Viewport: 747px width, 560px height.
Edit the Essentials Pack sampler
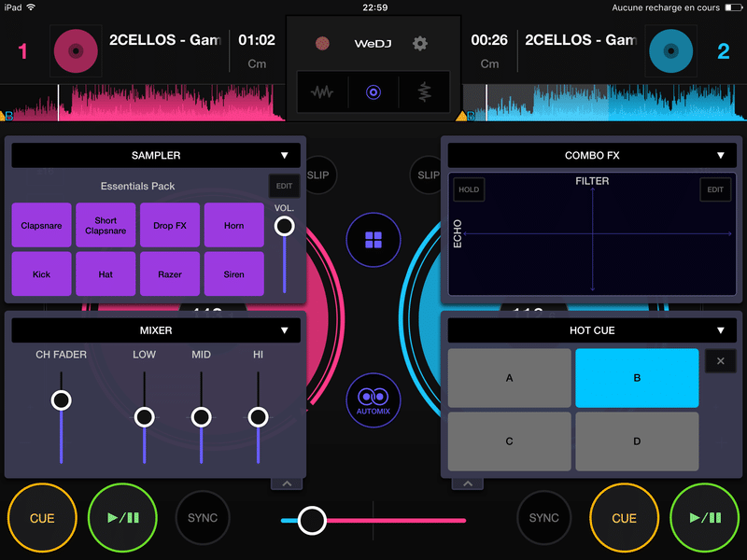tap(285, 186)
